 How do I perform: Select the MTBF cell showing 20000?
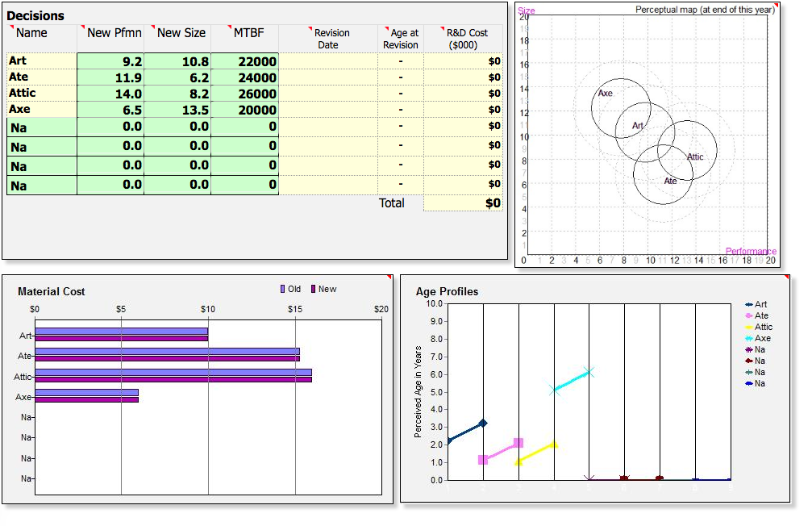pos(244,110)
